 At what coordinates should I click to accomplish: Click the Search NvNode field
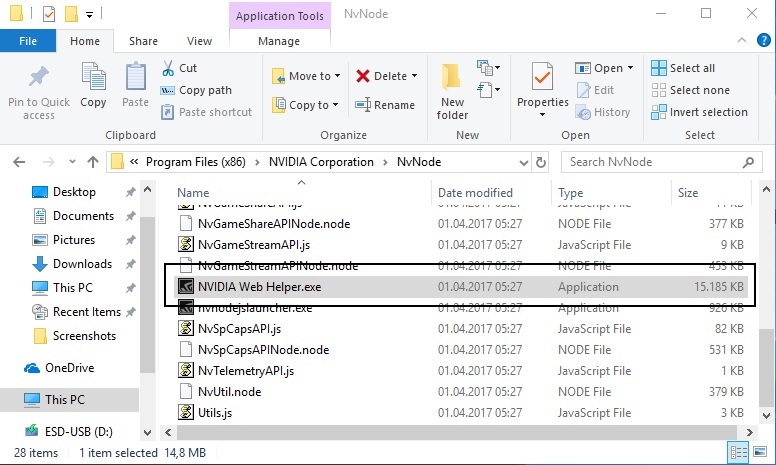pyautogui.click(x=661, y=162)
